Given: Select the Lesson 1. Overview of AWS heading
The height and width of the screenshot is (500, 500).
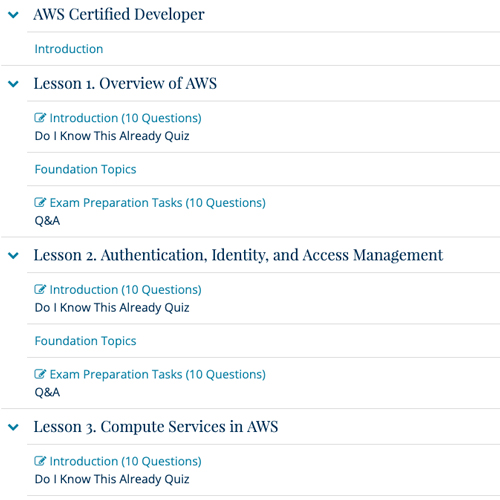Looking at the screenshot, I should [x=125, y=83].
